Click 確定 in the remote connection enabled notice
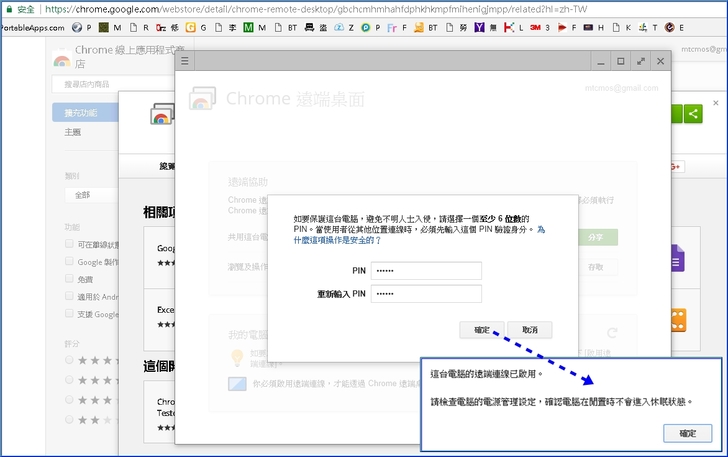Viewport: 728px width, 457px height. (688, 433)
